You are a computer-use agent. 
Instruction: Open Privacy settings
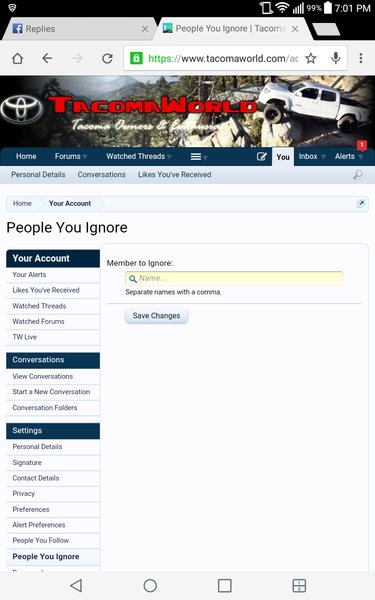pyautogui.click(x=53, y=494)
